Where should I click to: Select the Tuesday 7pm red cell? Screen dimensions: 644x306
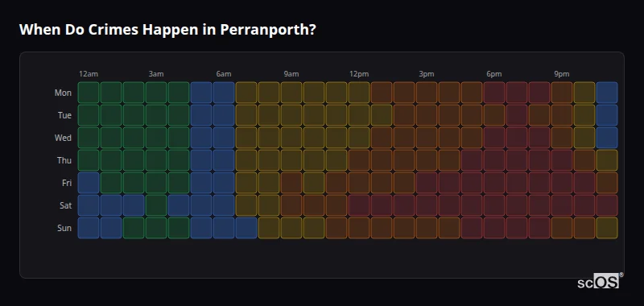[517, 115]
